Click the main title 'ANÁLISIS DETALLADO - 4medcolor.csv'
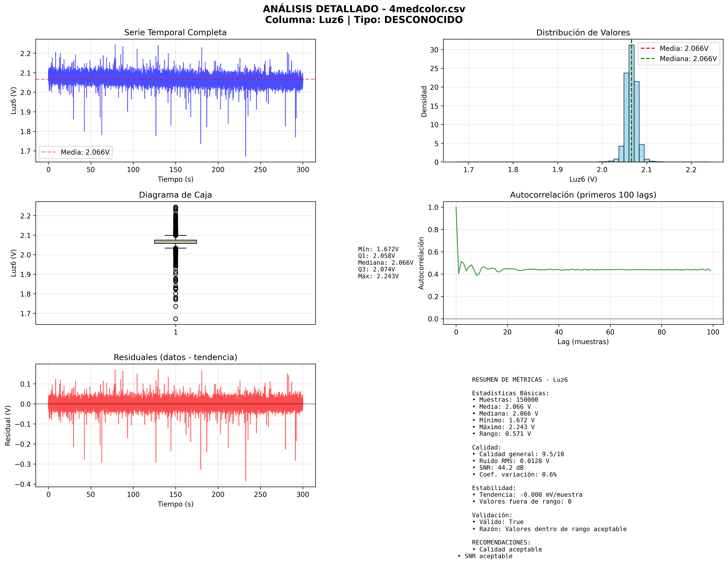 coord(364,9)
